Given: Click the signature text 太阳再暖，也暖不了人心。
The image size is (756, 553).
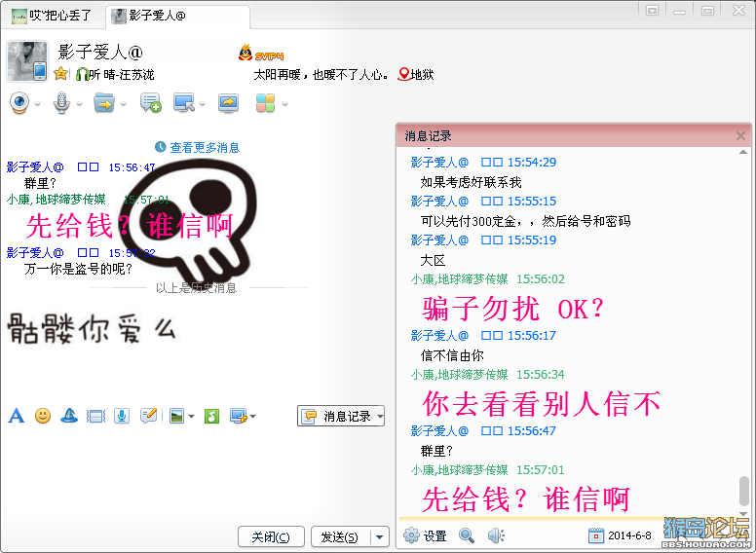Looking at the screenshot, I should 321,75.
